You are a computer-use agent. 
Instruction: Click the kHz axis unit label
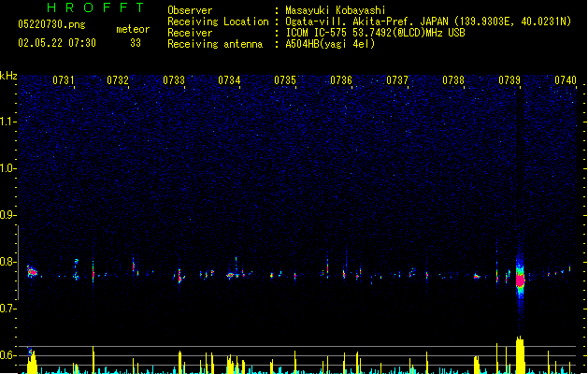tap(8, 76)
